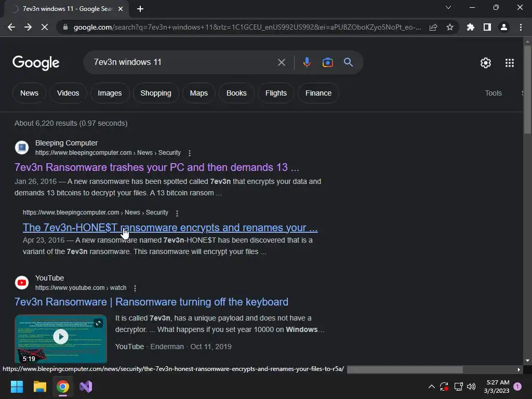Expand the video preview with corner icon

pos(98,323)
